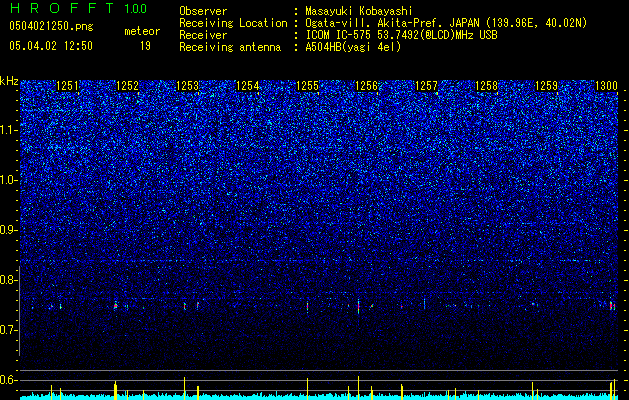Select the filename 0504021250.png
Viewport: 629px width, 400px height.
(x=51, y=26)
